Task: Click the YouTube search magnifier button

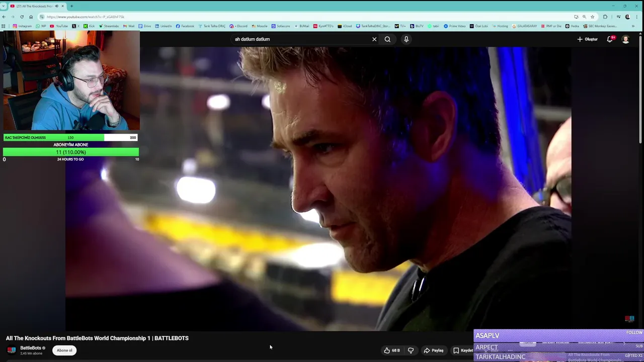Action: 387,39
